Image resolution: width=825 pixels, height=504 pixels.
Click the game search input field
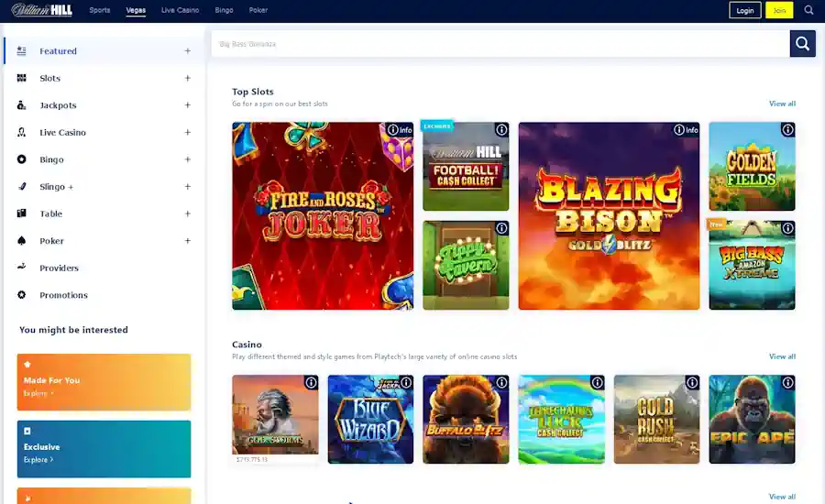click(500, 44)
